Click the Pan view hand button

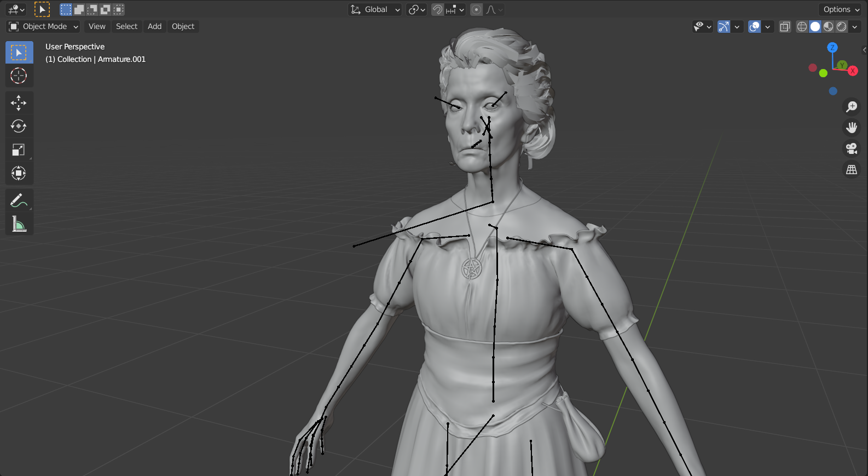pyautogui.click(x=852, y=128)
